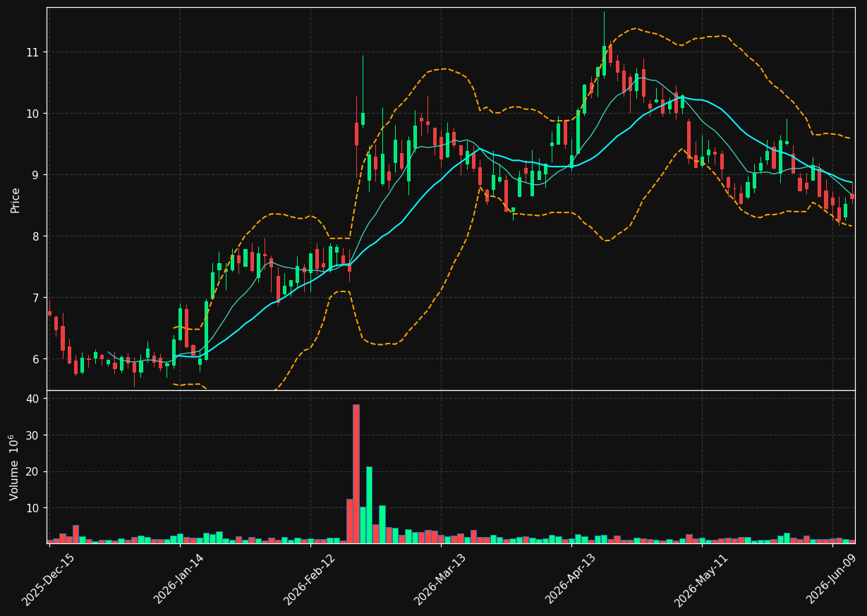
Task: Click the Price axis label
Action: 16,200
